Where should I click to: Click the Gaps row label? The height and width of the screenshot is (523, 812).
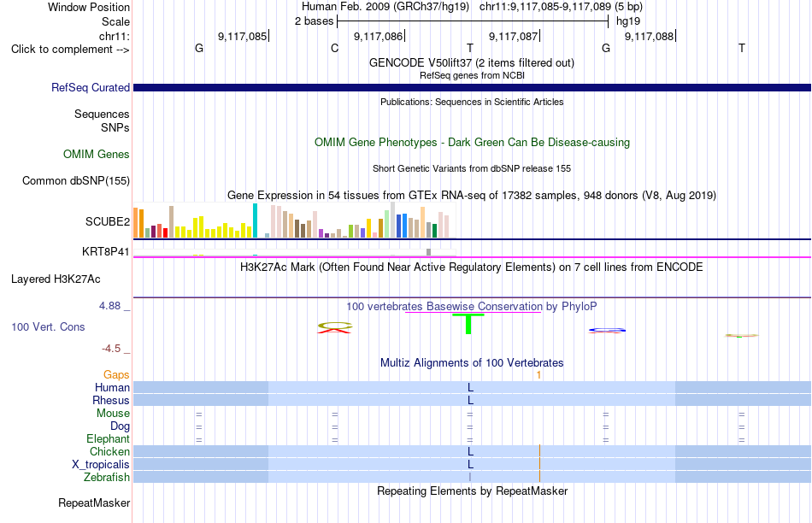coord(116,374)
